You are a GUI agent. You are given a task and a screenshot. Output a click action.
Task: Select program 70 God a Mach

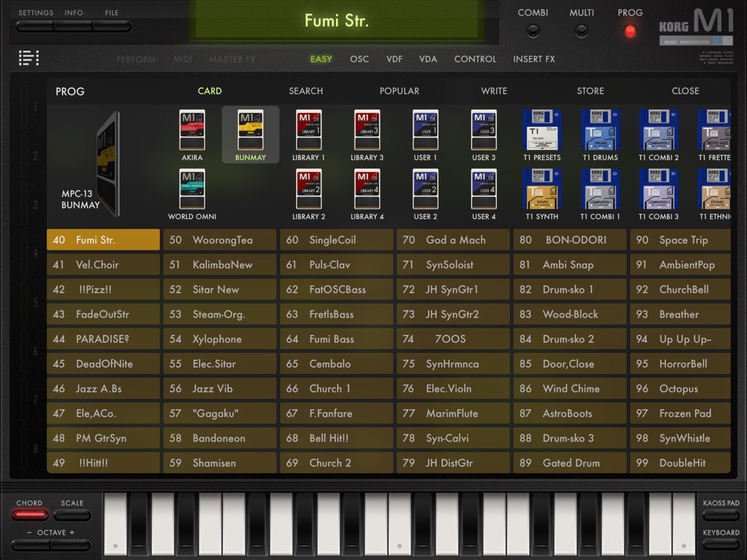(x=453, y=240)
